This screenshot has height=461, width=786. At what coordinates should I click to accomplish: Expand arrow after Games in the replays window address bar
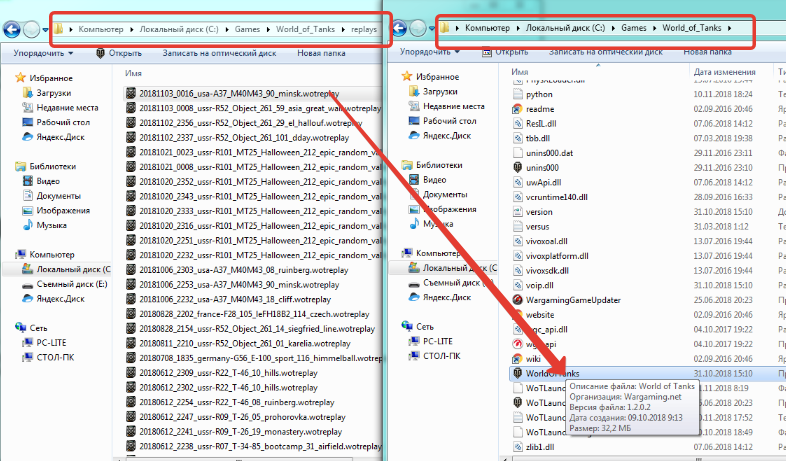pyautogui.click(x=268, y=30)
